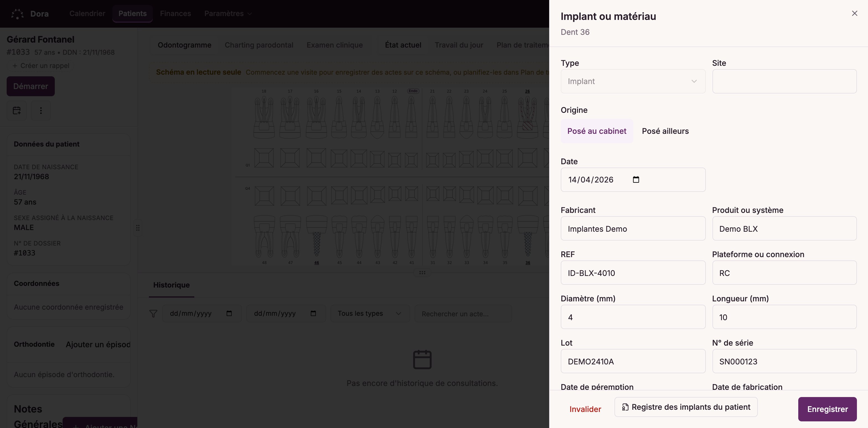868x428 pixels.
Task: Click the registry icon in Registre des implants
Action: [625, 407]
